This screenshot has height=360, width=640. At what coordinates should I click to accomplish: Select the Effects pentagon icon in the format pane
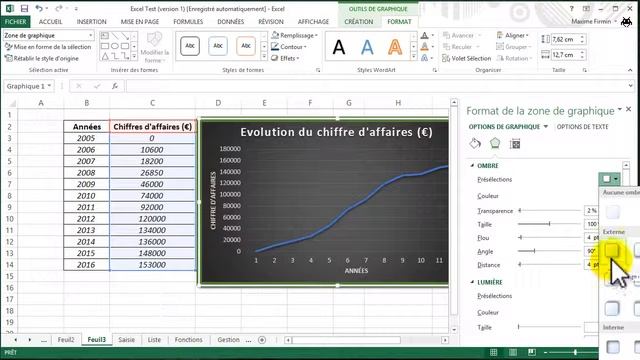(x=495, y=143)
